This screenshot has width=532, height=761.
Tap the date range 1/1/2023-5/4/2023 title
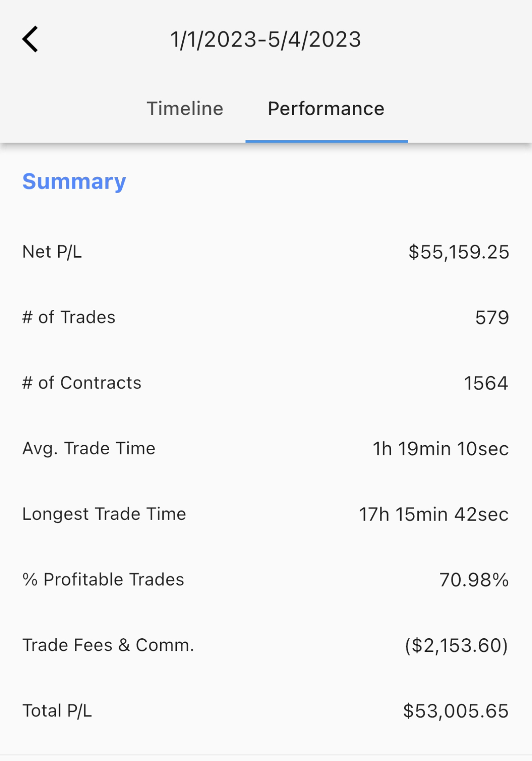click(x=266, y=39)
